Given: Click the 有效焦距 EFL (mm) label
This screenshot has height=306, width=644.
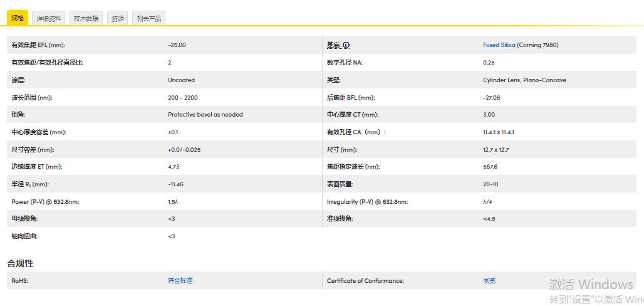Looking at the screenshot, I should point(38,45).
